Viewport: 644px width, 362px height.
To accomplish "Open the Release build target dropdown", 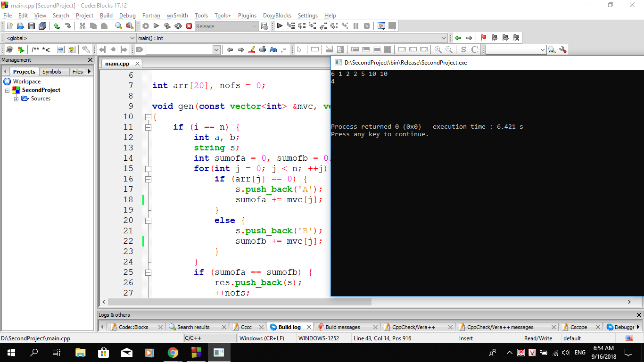I will (x=255, y=26).
